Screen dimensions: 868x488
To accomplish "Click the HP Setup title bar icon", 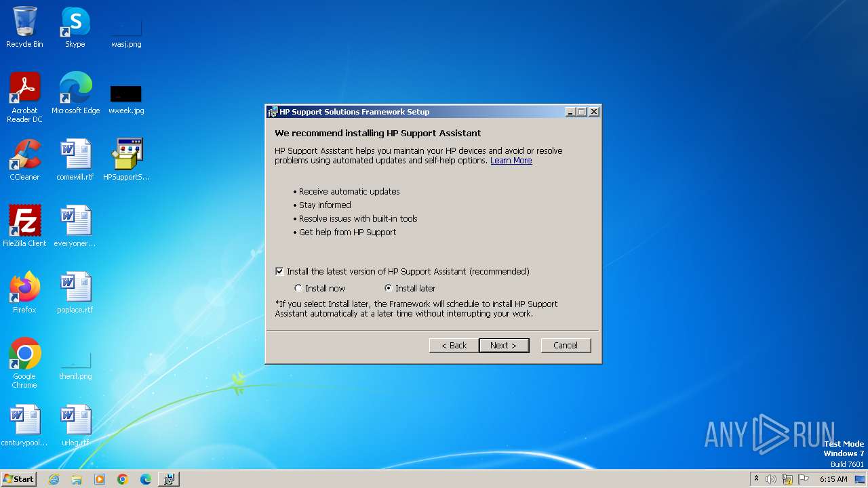I will point(273,112).
